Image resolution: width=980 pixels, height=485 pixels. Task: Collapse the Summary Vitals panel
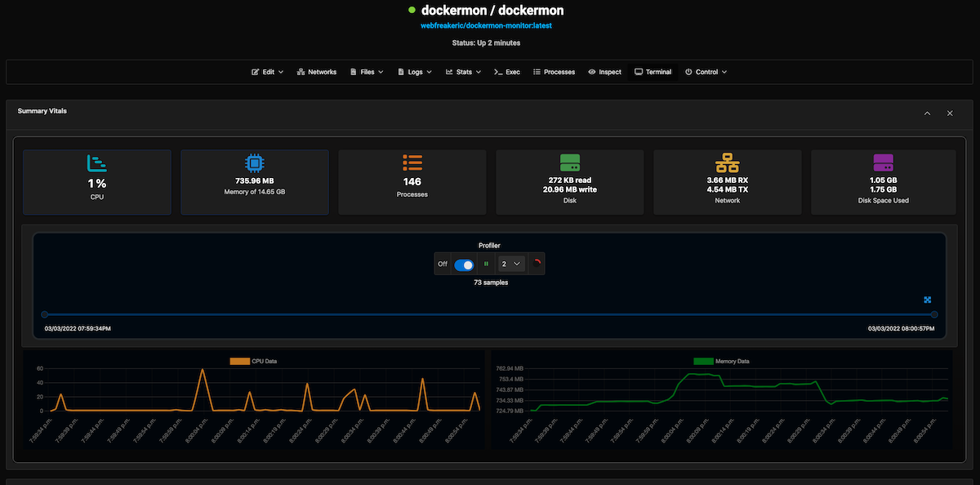coord(927,113)
